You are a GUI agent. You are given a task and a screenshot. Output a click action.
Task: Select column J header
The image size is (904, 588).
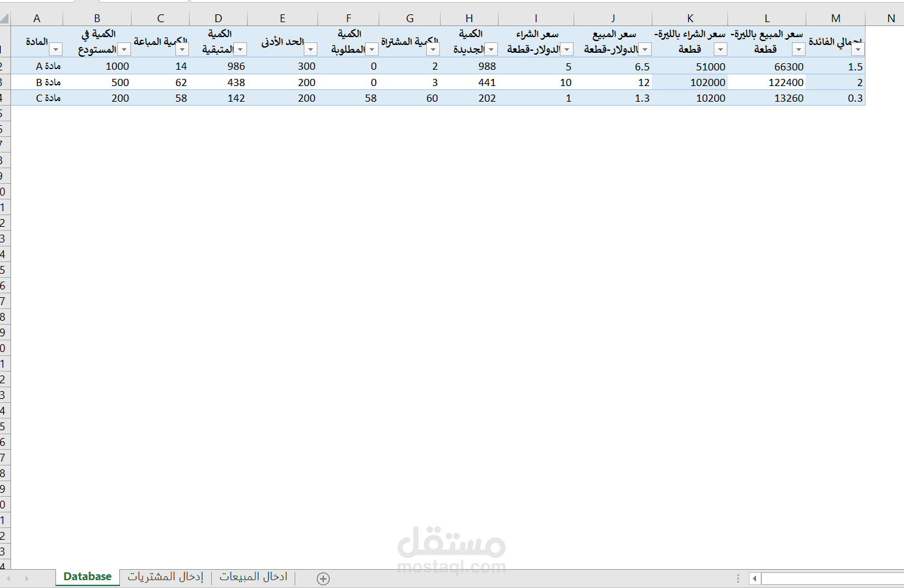pos(613,18)
